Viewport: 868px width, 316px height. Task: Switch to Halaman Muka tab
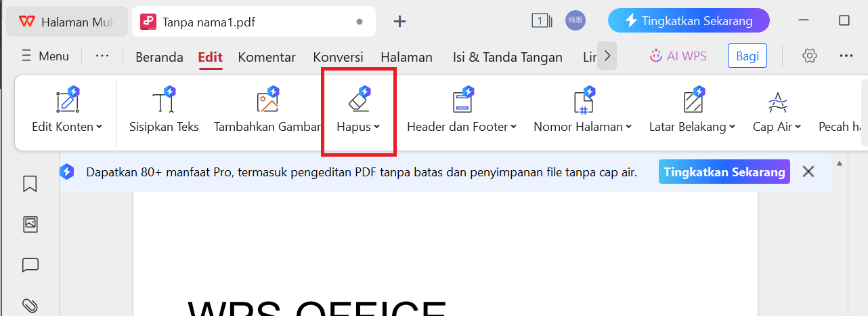[x=66, y=22]
